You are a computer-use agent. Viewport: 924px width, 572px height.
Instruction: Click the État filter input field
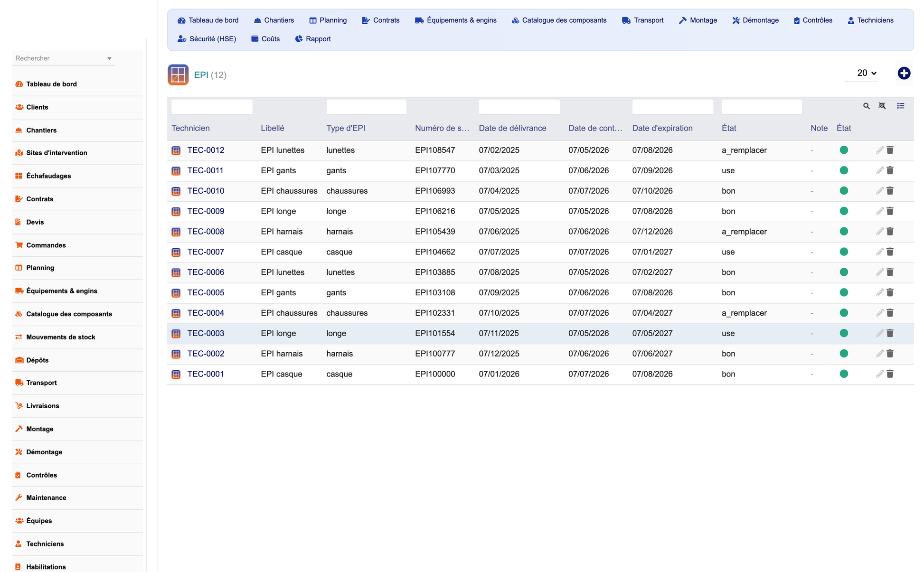tap(762, 107)
